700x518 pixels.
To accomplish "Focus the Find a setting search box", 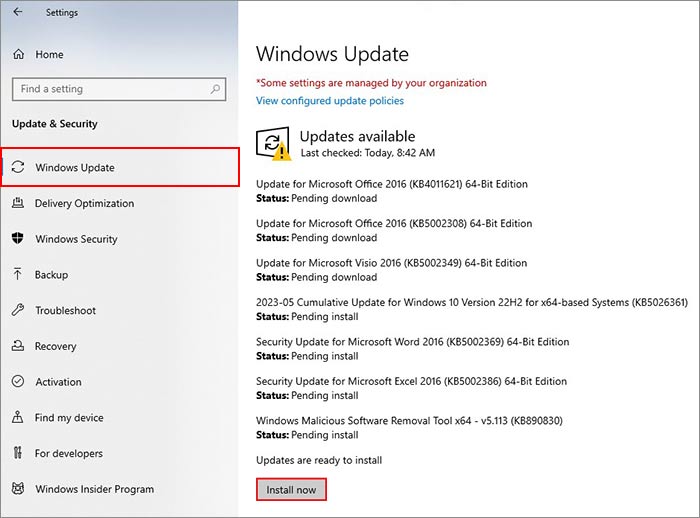I will tap(119, 89).
